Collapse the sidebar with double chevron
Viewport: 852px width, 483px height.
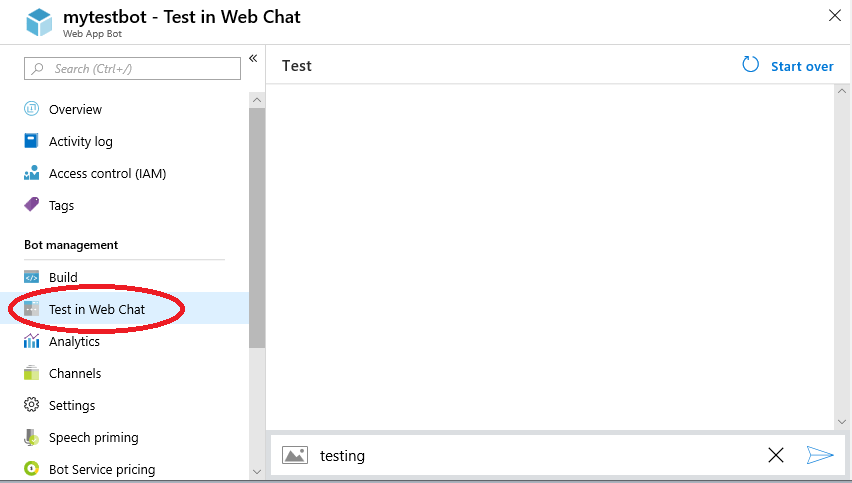253,59
